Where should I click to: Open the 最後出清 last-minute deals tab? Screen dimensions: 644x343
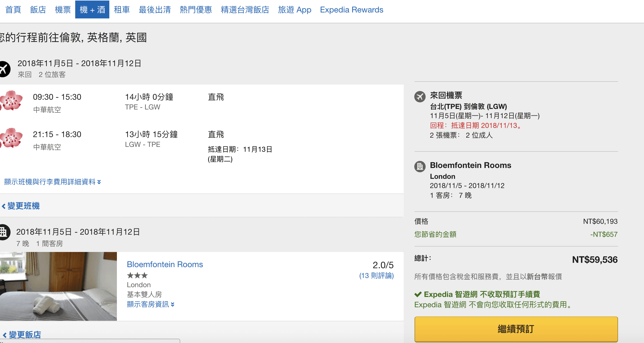[x=155, y=10]
